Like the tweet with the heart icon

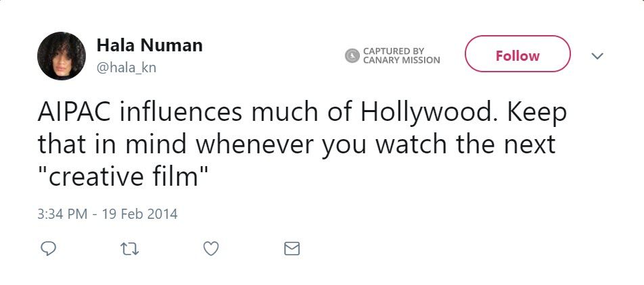211,249
